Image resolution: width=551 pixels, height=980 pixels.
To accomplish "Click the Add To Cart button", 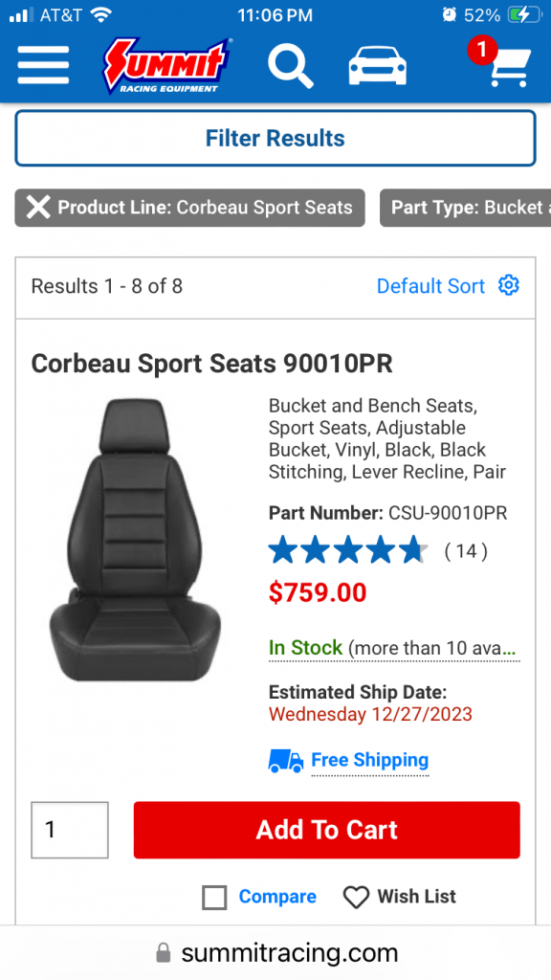I will pos(327,830).
